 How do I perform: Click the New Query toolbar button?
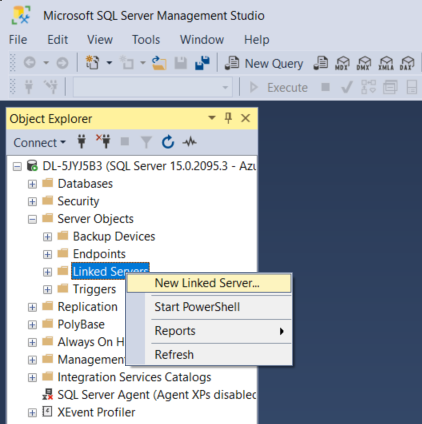pyautogui.click(x=264, y=63)
